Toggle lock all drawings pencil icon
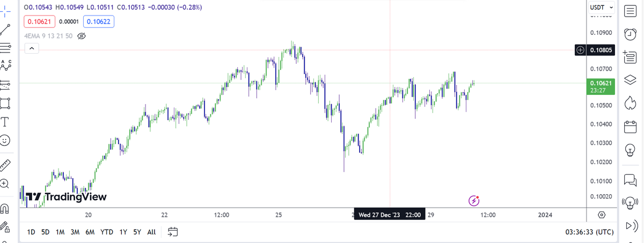The height and width of the screenshot is (243, 644). pos(5,227)
